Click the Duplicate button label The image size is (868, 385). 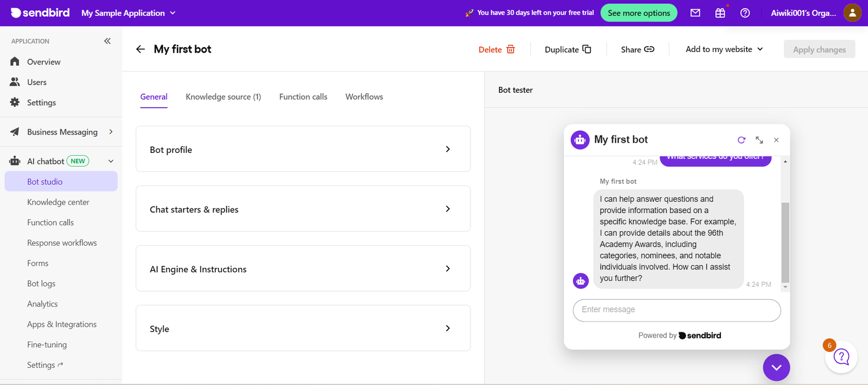[x=561, y=49]
